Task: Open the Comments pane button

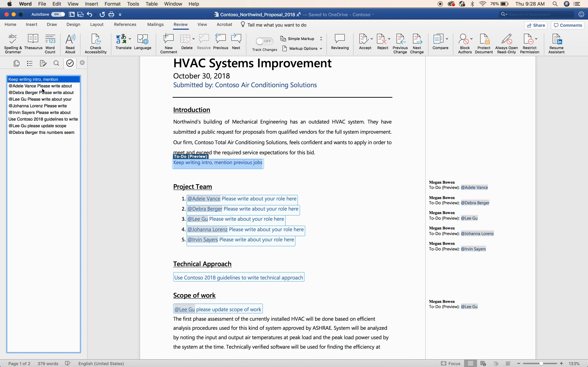Action: pos(568,25)
